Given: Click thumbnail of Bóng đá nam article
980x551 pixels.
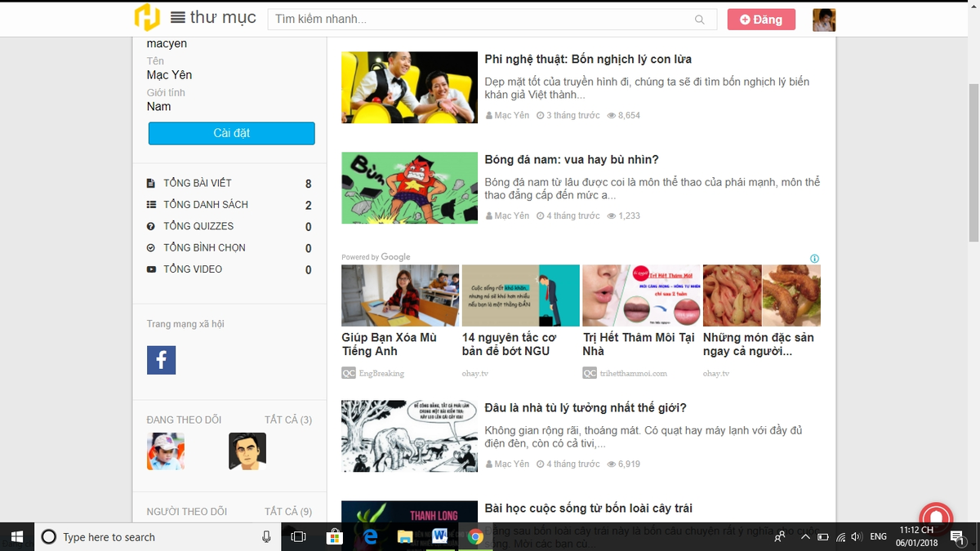Looking at the screenshot, I should [409, 188].
